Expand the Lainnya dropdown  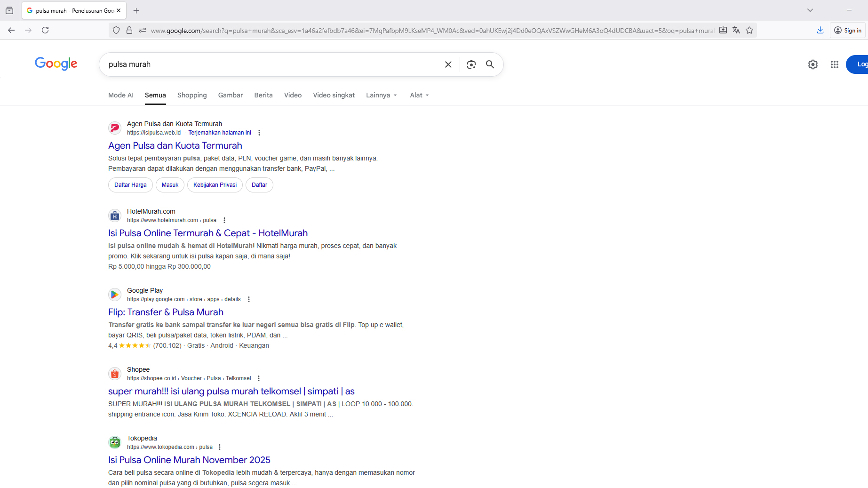382,95
